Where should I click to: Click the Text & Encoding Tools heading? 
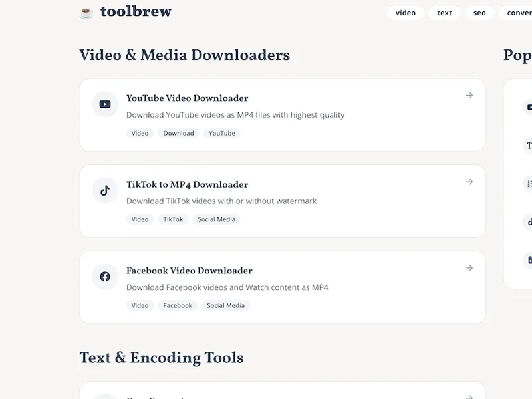162,358
